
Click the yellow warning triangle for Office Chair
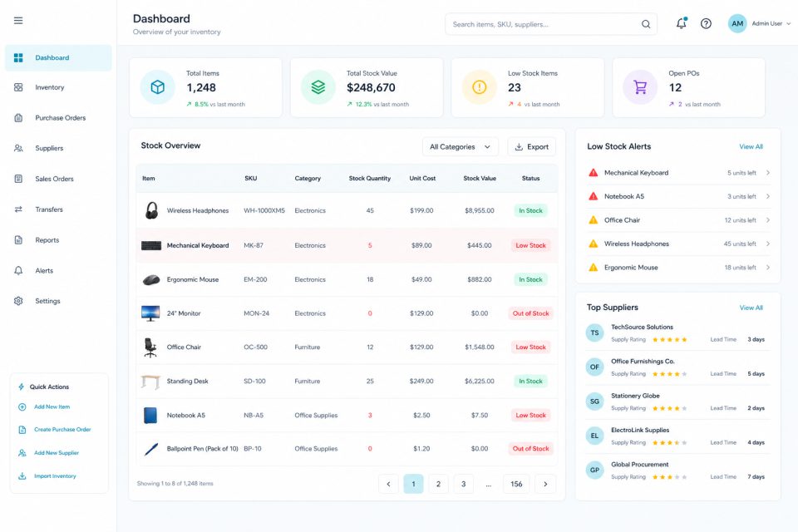pos(594,220)
